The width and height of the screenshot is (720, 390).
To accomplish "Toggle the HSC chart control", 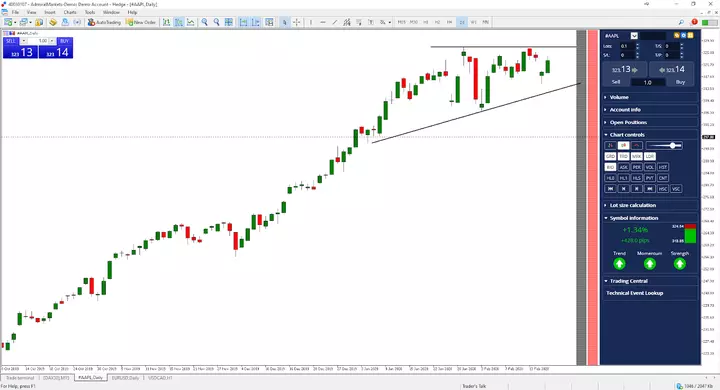I will click(x=663, y=189).
